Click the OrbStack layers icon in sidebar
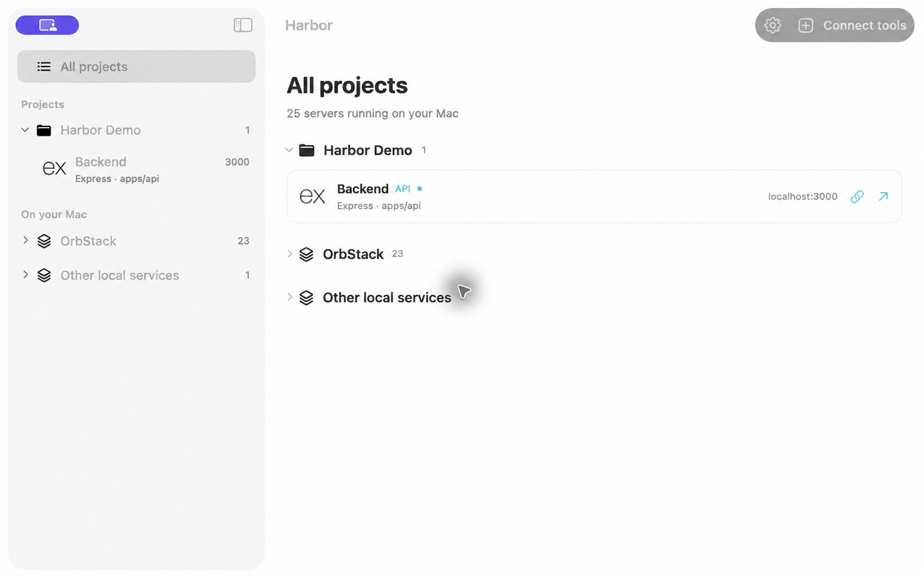 tap(44, 241)
